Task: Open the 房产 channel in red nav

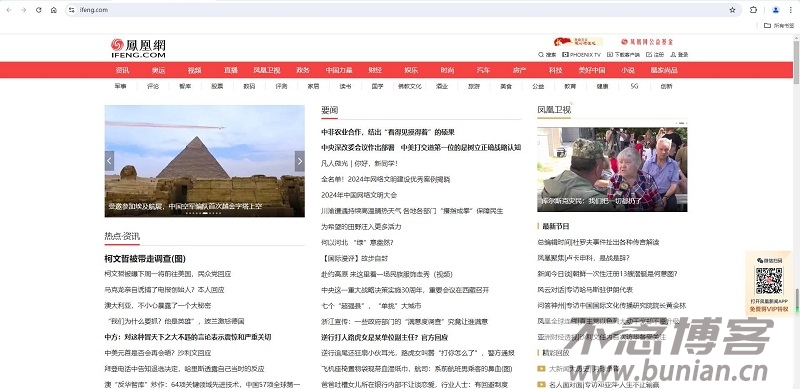Action: [x=519, y=70]
